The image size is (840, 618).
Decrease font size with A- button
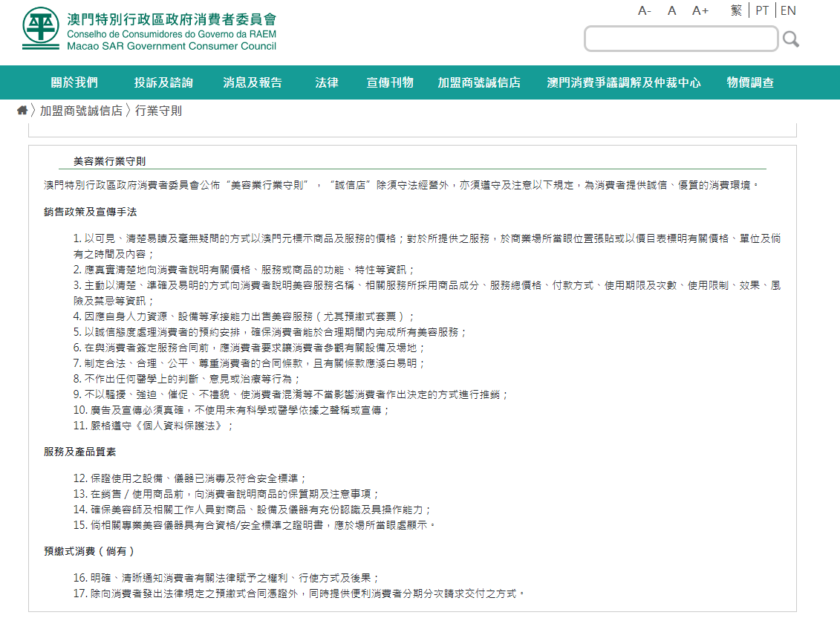pos(644,10)
